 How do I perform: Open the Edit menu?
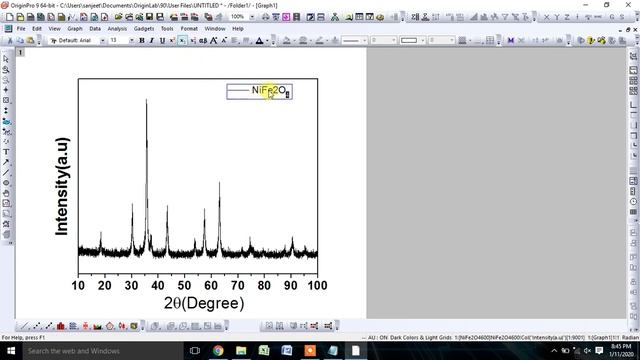click(x=37, y=29)
